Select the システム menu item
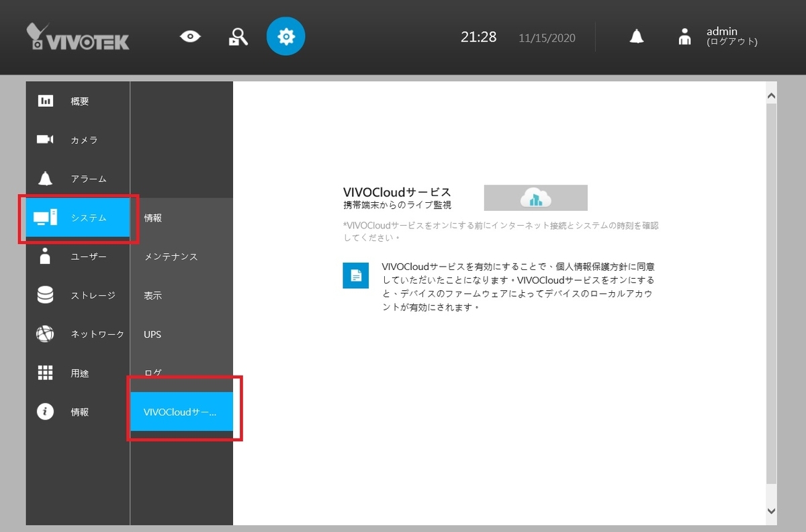This screenshot has height=532, width=806. (x=78, y=218)
